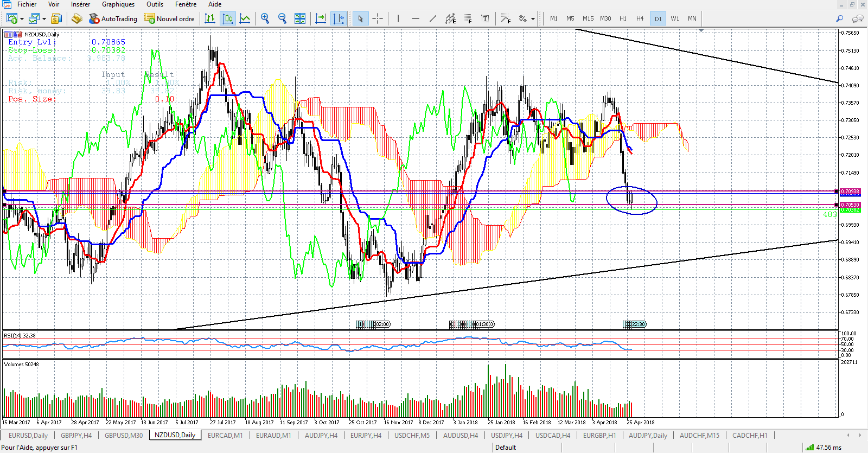Select the text label tool
Image resolution: width=868 pixels, height=453 pixels.
(x=485, y=18)
